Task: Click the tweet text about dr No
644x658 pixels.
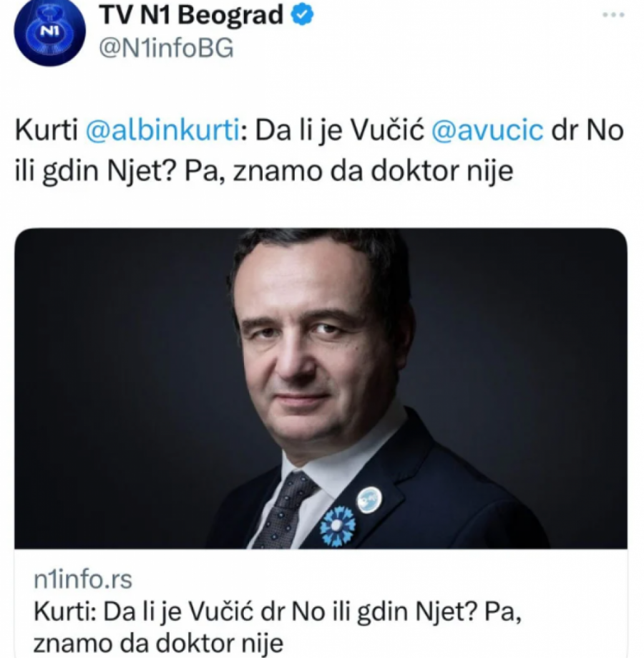Action: (319, 150)
